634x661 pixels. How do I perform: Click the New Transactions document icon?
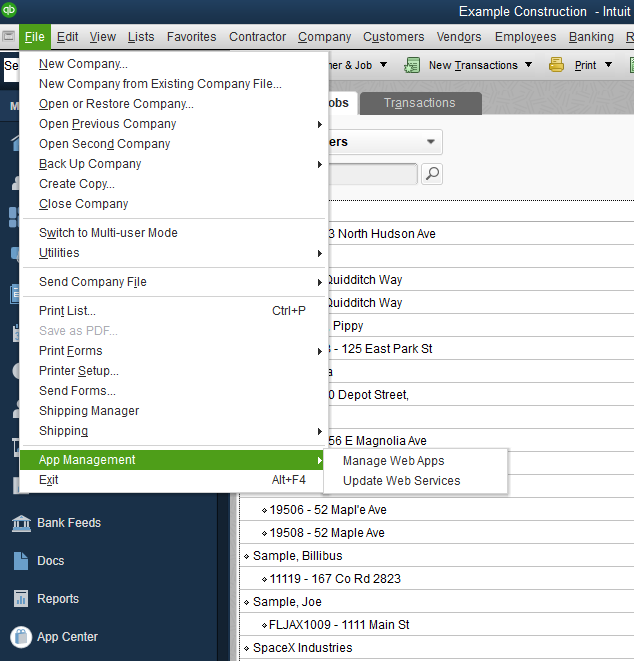[x=412, y=65]
